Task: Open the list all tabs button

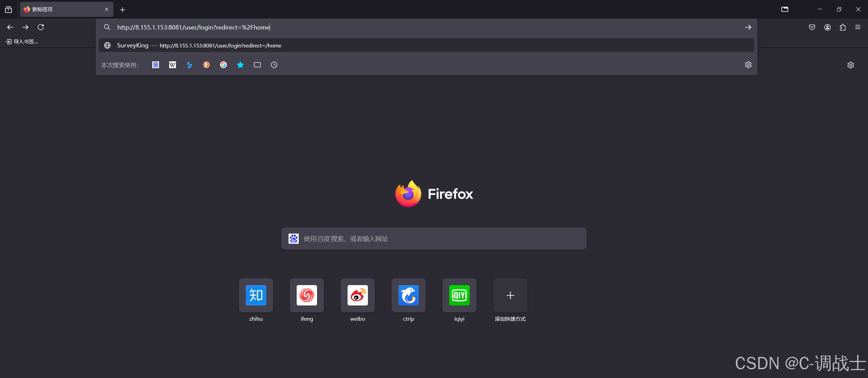Action: (x=8, y=9)
